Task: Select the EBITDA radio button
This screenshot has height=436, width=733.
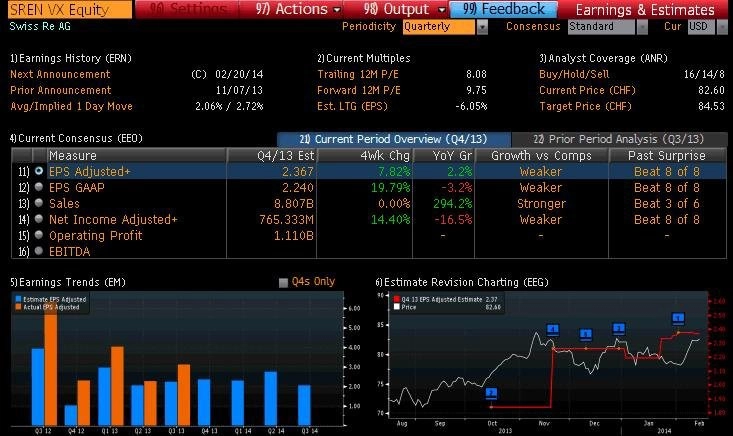Action: click(39, 251)
